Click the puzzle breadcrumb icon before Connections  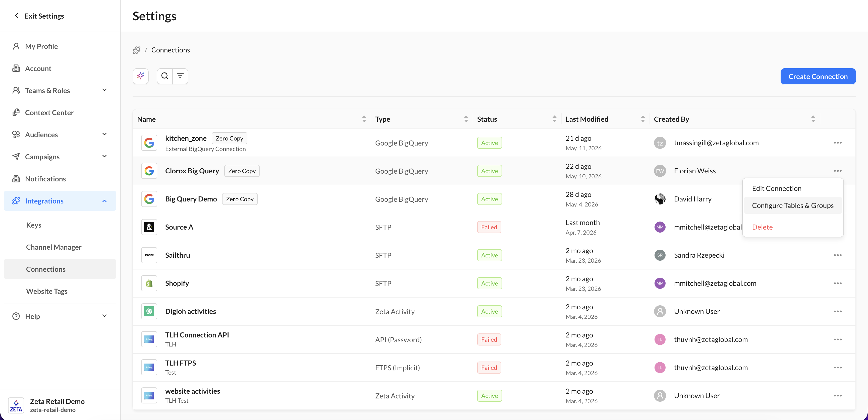point(136,50)
